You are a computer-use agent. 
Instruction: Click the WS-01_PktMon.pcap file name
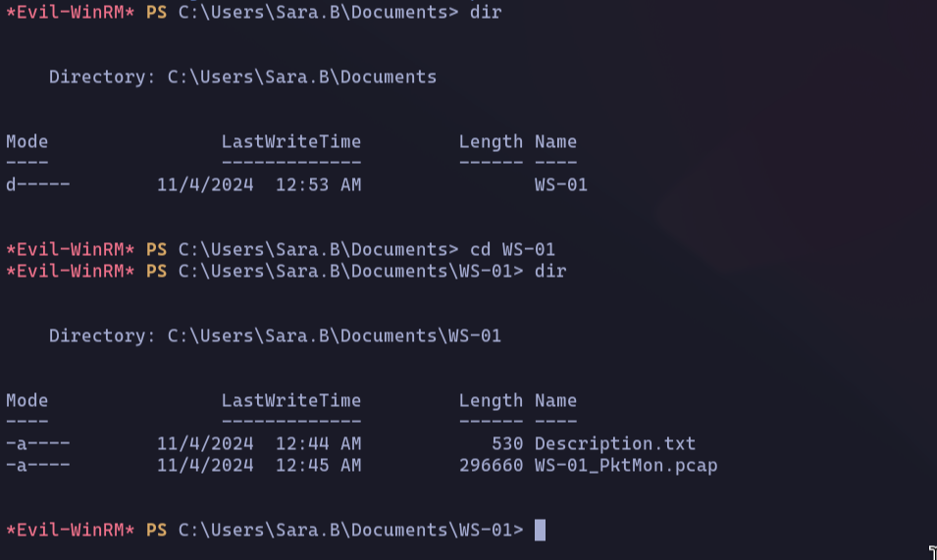click(626, 466)
